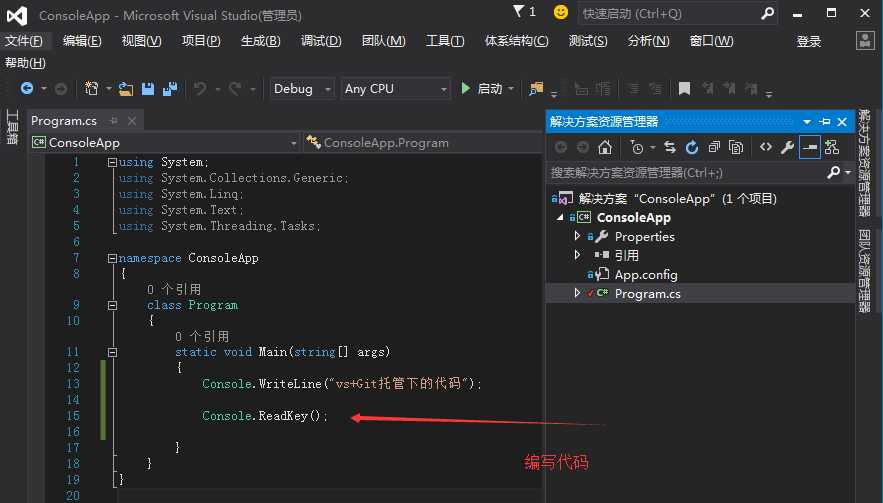Click the Console.ReadKey() code line
Viewport: 883px width, 503px height.
pyautogui.click(x=265, y=416)
